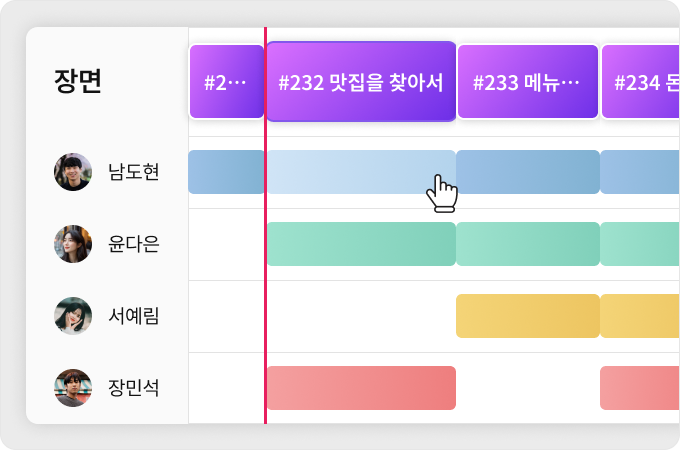Click 서예림's yellow bar under scene #233
This screenshot has width=680, height=450.
tap(527, 316)
